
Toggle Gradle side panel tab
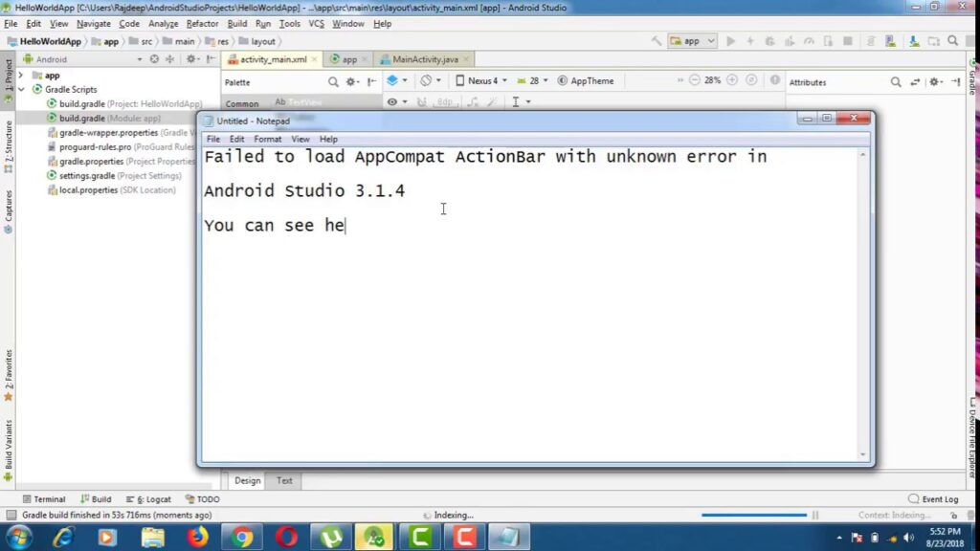click(x=972, y=77)
